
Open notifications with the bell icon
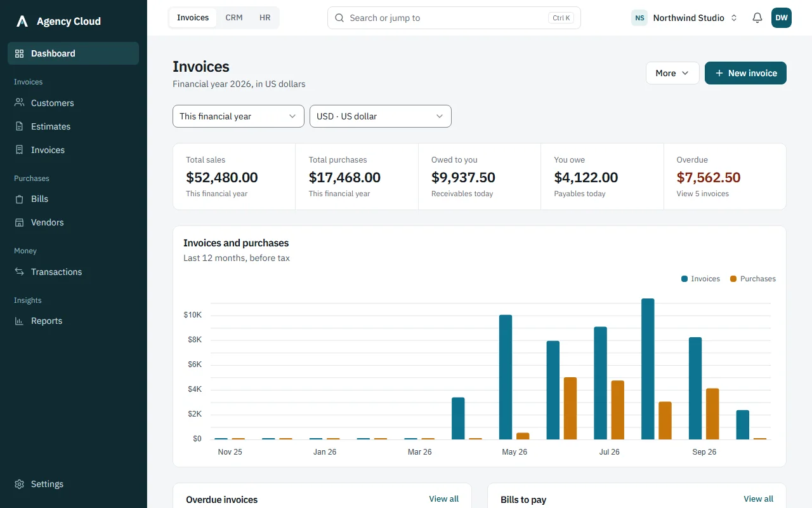757,18
